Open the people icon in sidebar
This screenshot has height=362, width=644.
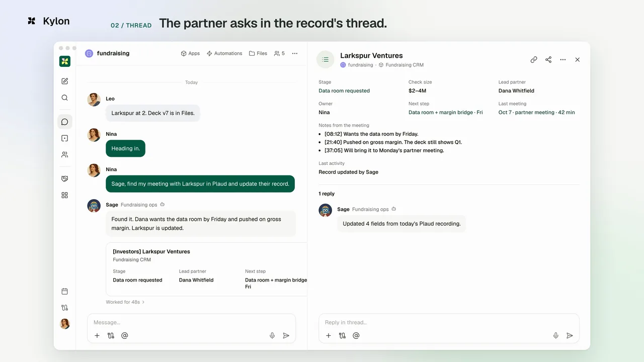click(x=64, y=155)
